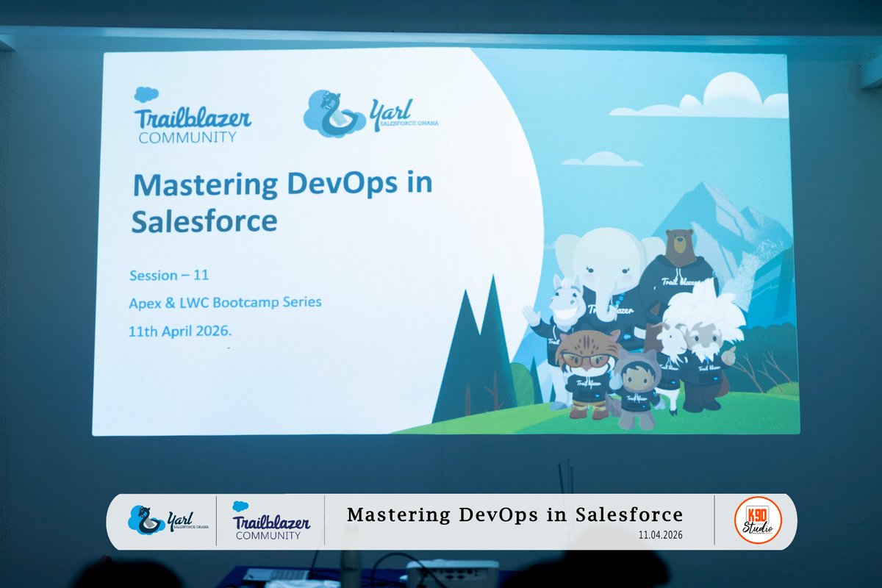
Task: Click the banner text 'Mastering DevOps in Salesforce'
Action: (x=515, y=514)
